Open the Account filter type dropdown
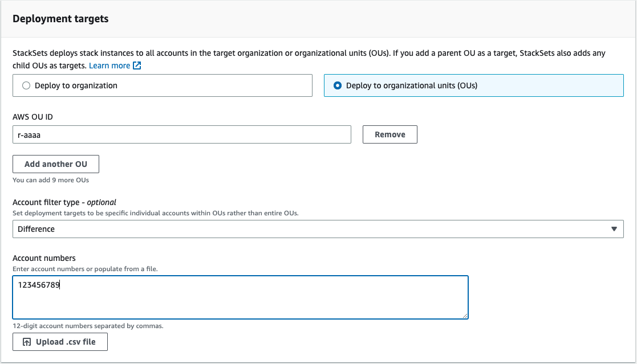The width and height of the screenshot is (637, 364). pyautogui.click(x=318, y=229)
